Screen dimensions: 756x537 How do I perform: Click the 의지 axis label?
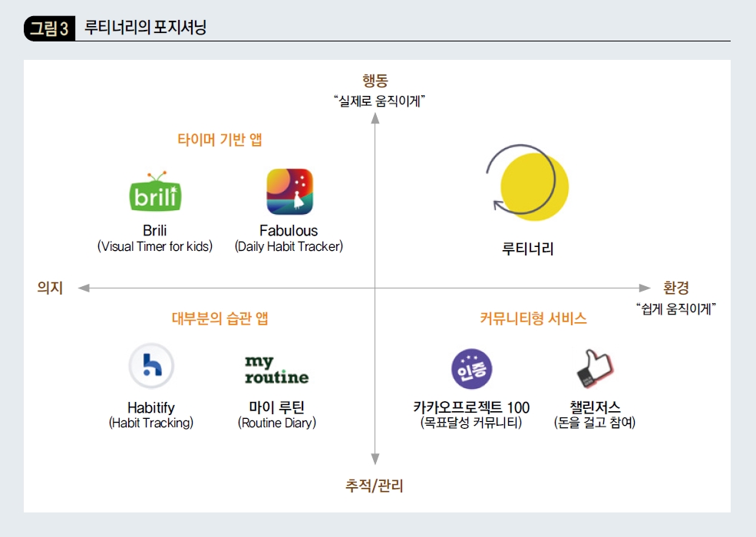50,288
